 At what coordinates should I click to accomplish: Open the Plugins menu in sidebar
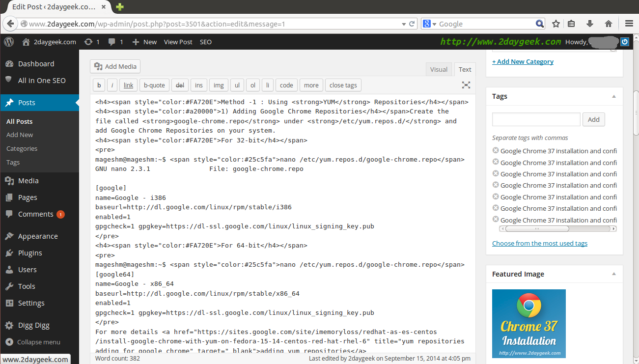[30, 253]
